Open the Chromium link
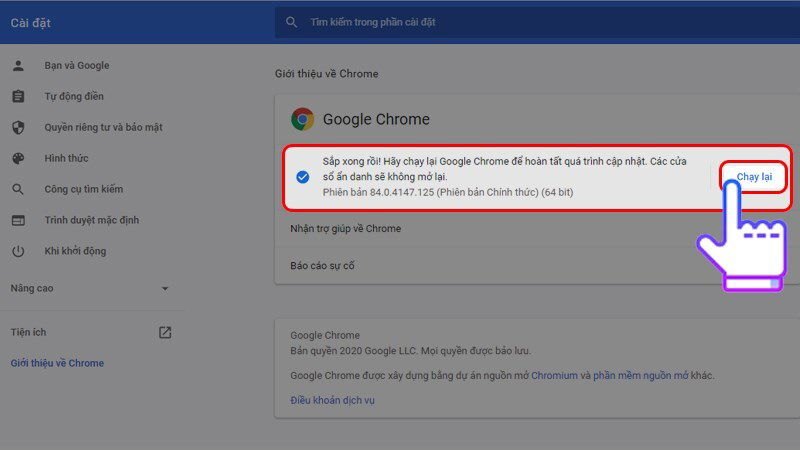Screen dimensions: 800x450 [554, 376]
